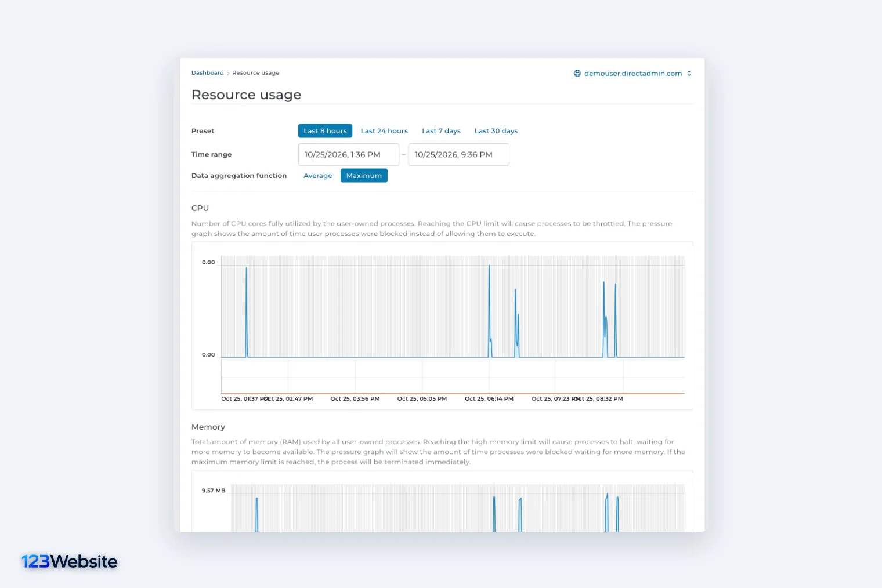Click the Resource usage breadcrumb text
The height and width of the screenshot is (588, 882).
coord(255,73)
